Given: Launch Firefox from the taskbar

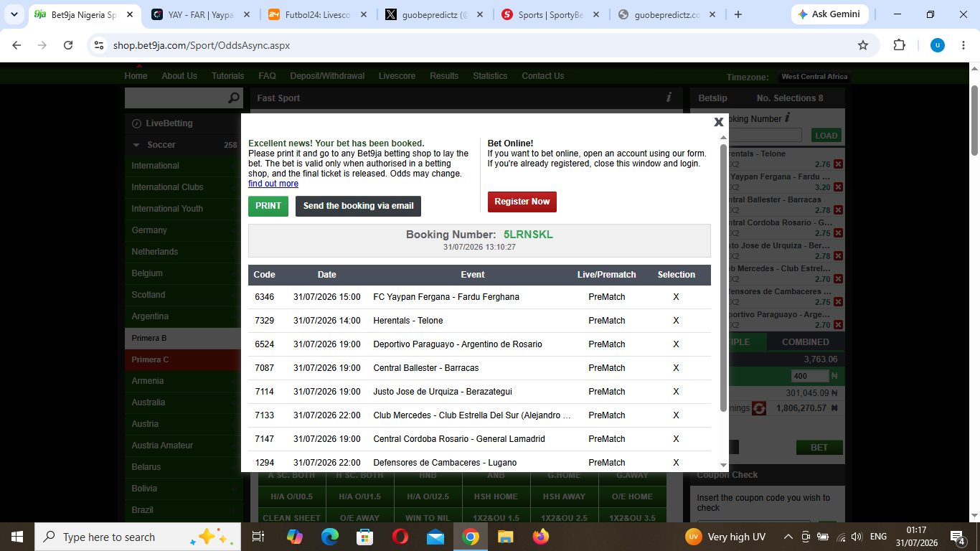Looking at the screenshot, I should [x=540, y=537].
